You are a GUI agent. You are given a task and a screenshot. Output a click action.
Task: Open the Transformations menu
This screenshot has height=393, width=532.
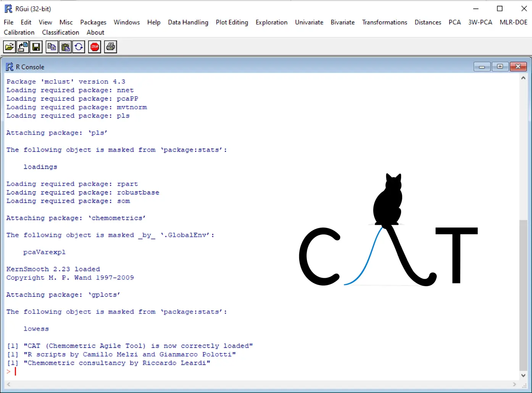[x=384, y=22]
